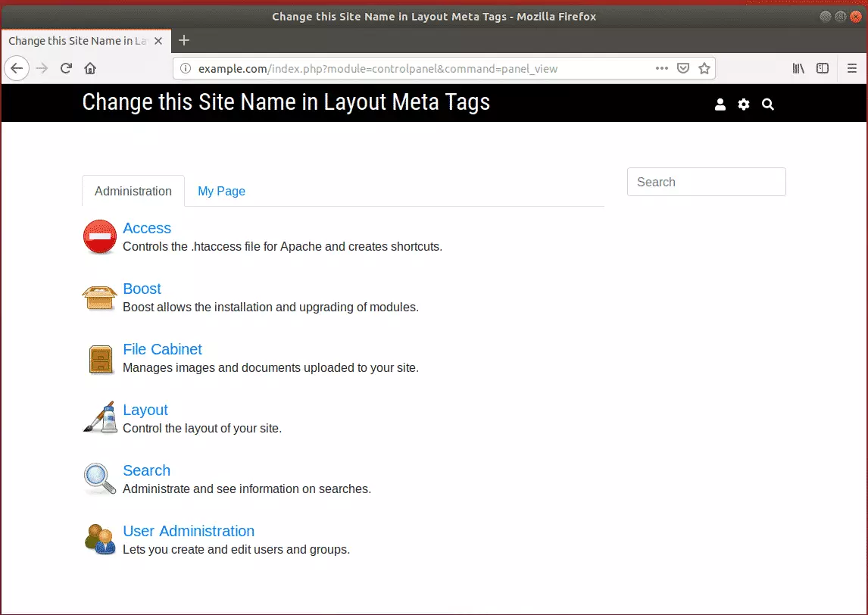Click the site title in the black header
868x615 pixels.
286,102
